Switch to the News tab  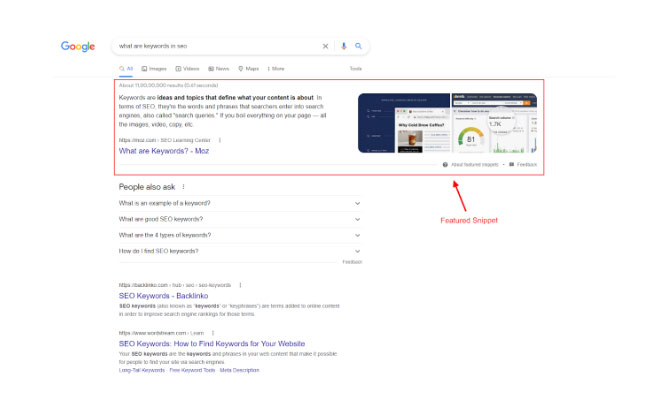pos(218,68)
